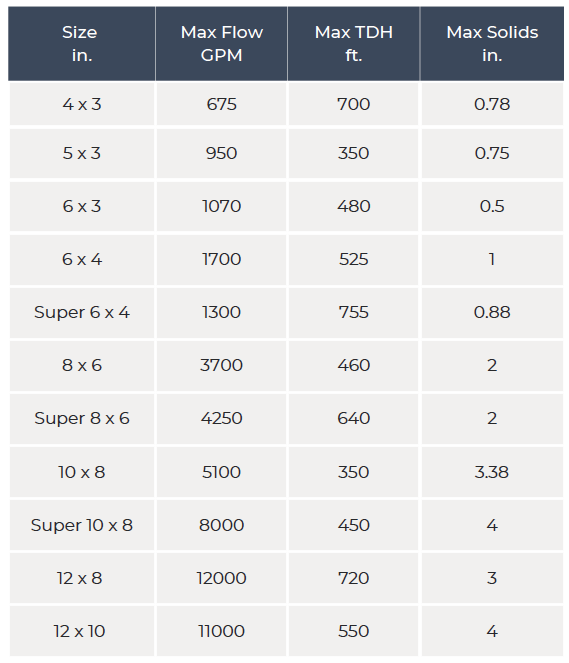Image resolution: width=569 pixels, height=663 pixels.
Task: Click the Size in. column header
Action: pyautogui.click(x=82, y=44)
